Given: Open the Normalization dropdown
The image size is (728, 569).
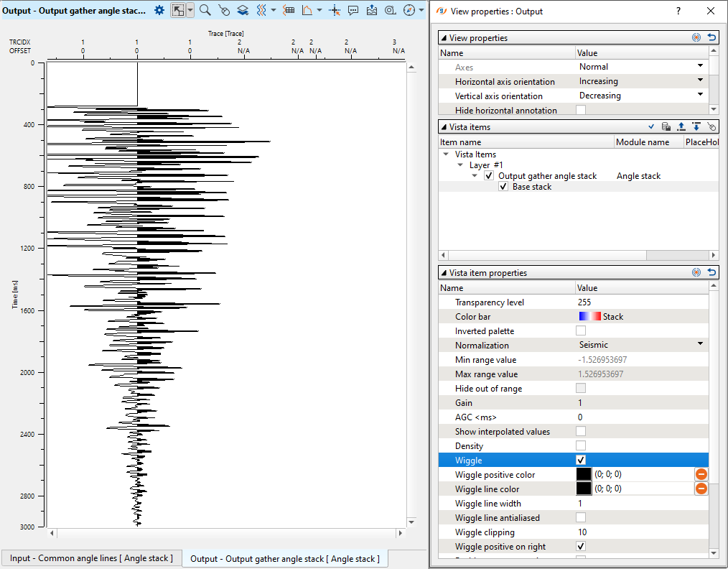Looking at the screenshot, I should click(x=700, y=345).
